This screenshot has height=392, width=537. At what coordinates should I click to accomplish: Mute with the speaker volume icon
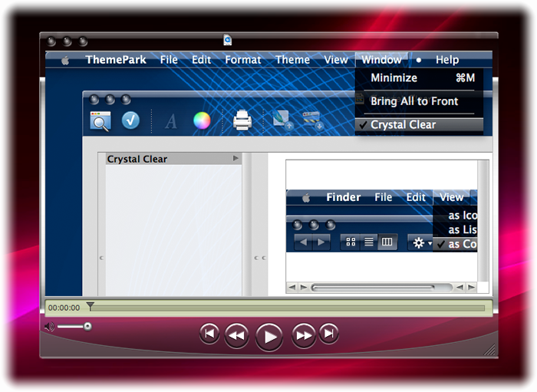click(x=49, y=327)
